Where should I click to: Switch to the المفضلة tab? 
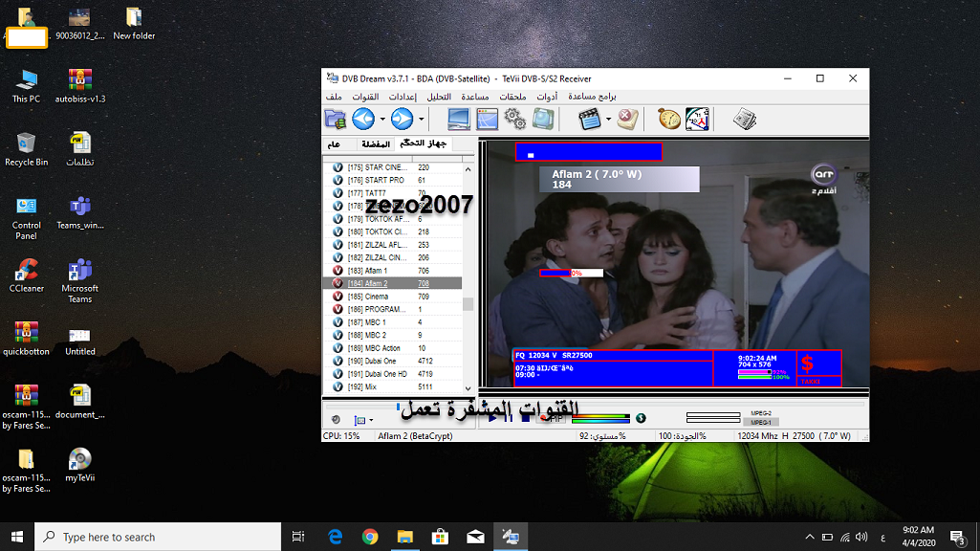pos(376,144)
